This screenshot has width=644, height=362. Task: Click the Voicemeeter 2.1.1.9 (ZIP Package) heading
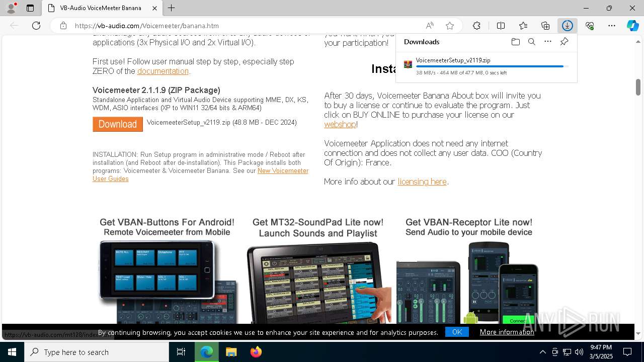pos(156,90)
